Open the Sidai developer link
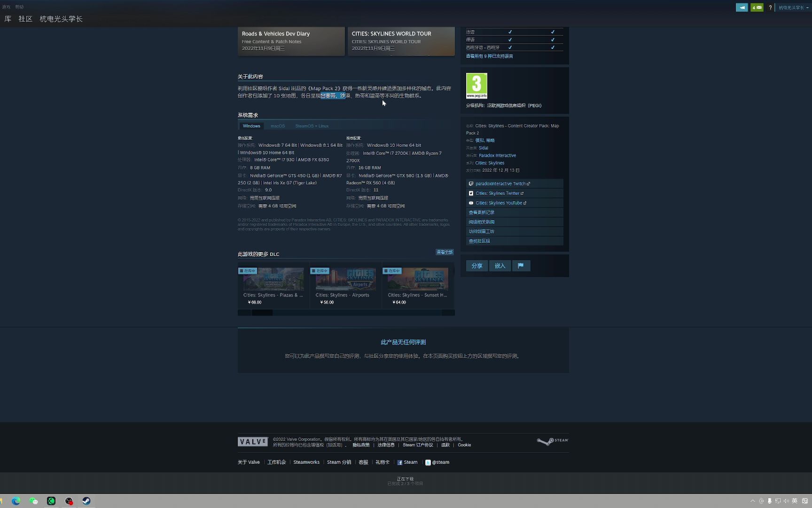 (x=484, y=148)
